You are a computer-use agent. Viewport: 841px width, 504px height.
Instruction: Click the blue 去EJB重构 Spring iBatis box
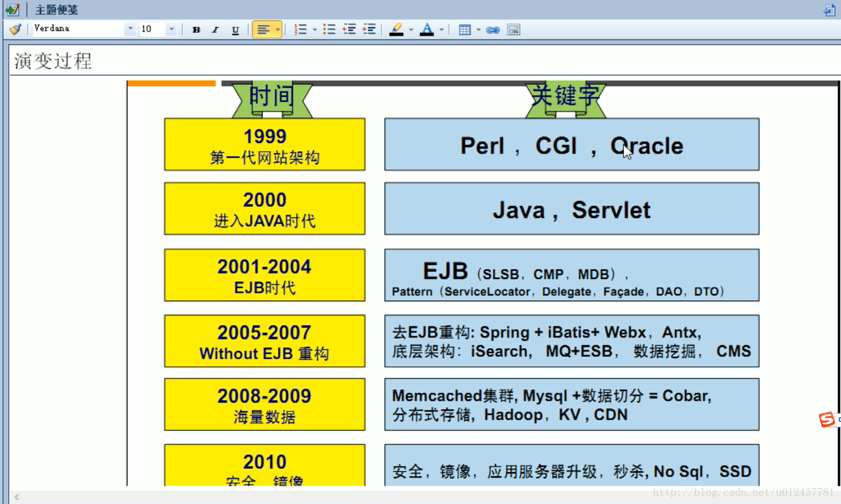tap(572, 341)
